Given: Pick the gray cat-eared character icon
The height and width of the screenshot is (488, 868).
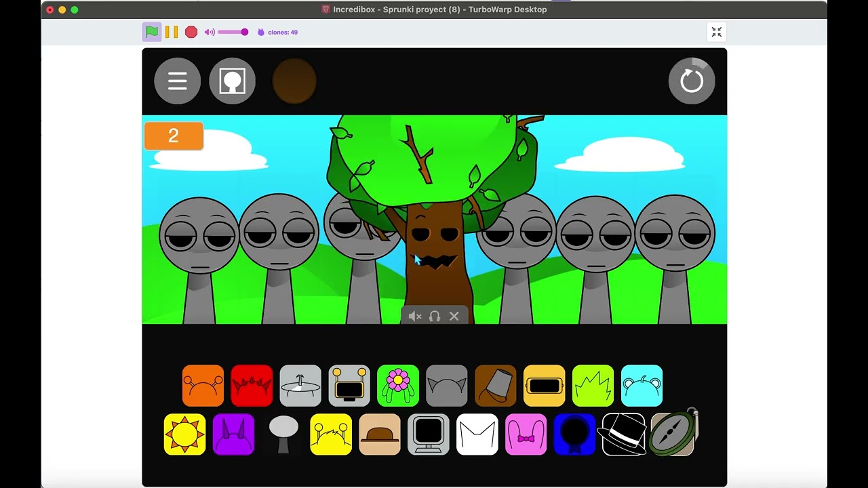Looking at the screenshot, I should [x=447, y=386].
